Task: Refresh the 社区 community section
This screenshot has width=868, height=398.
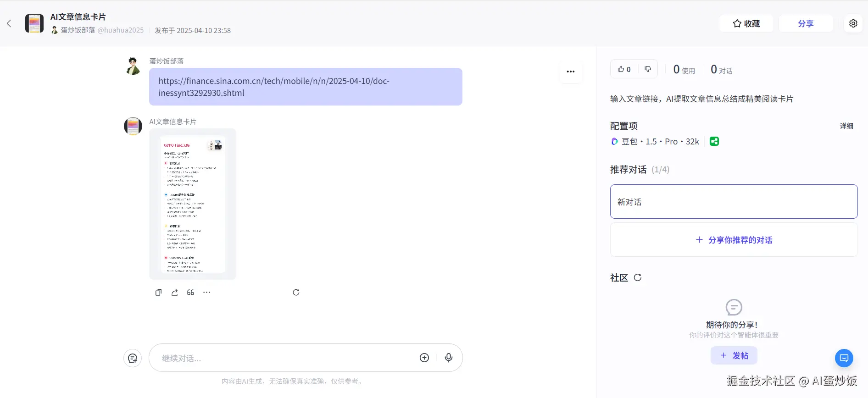Action: click(x=638, y=277)
